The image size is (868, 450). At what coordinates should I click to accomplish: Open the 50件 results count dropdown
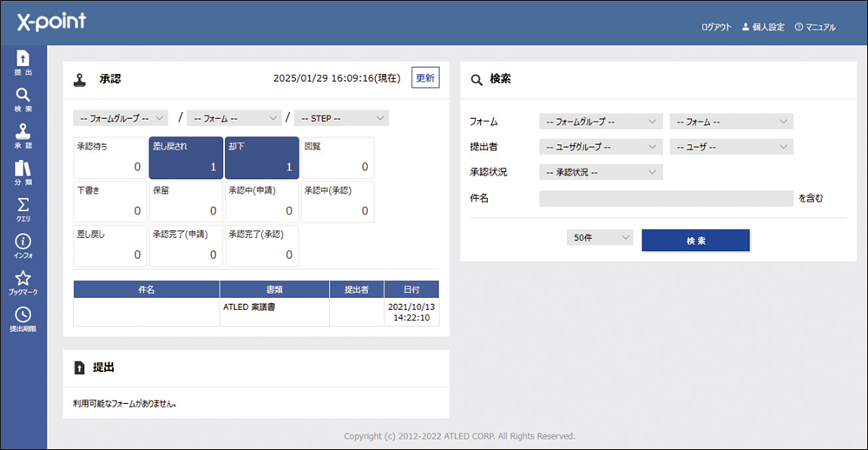(x=599, y=237)
